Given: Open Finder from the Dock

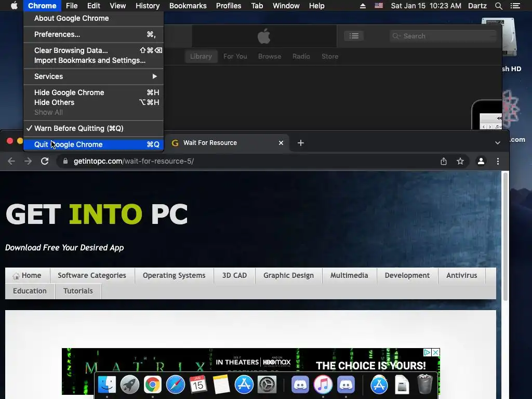Looking at the screenshot, I should point(107,385).
